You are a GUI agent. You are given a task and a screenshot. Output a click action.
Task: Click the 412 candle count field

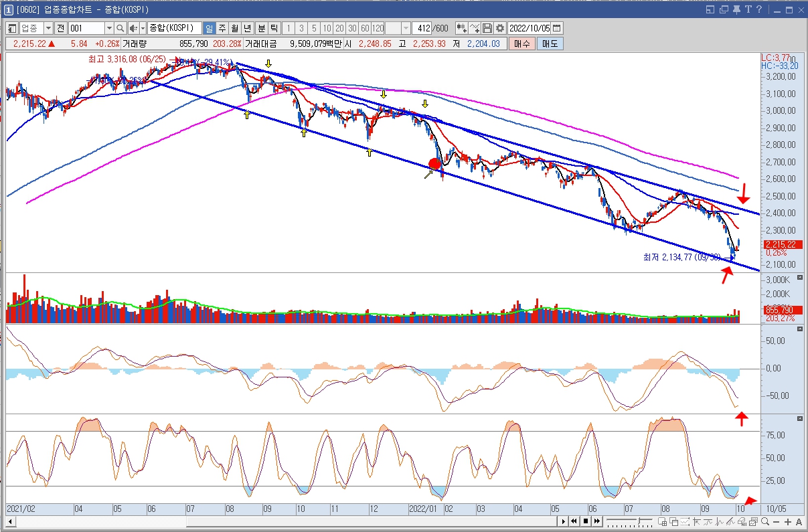[x=422, y=28]
